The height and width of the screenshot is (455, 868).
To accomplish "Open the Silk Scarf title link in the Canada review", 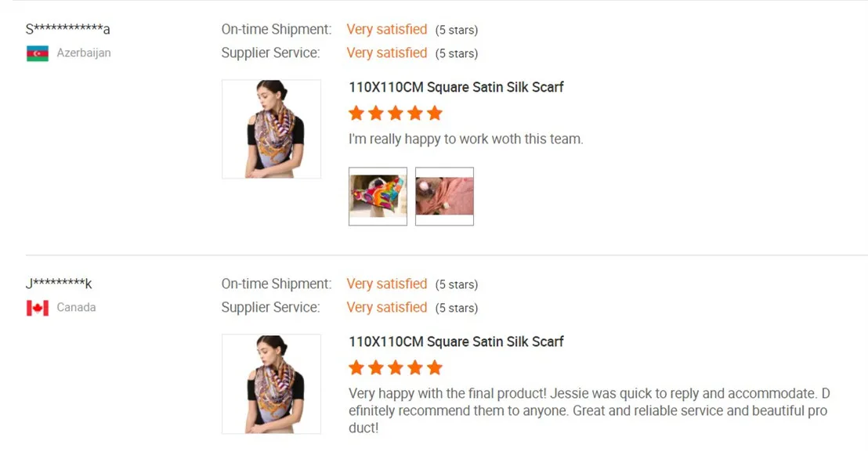I will coord(456,341).
